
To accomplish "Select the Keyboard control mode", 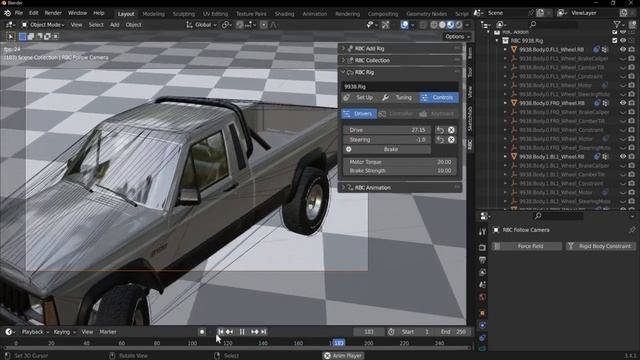I will tap(438, 114).
